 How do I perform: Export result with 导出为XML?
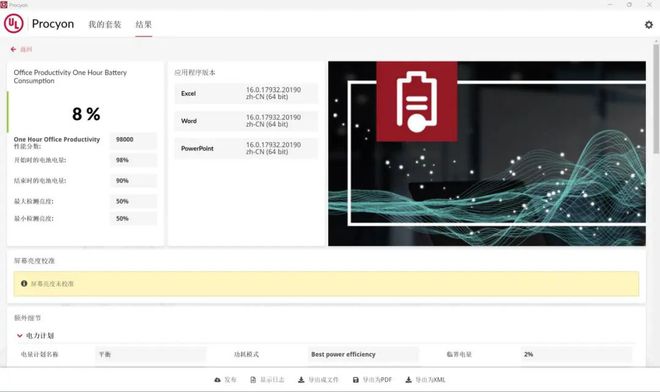coord(425,380)
